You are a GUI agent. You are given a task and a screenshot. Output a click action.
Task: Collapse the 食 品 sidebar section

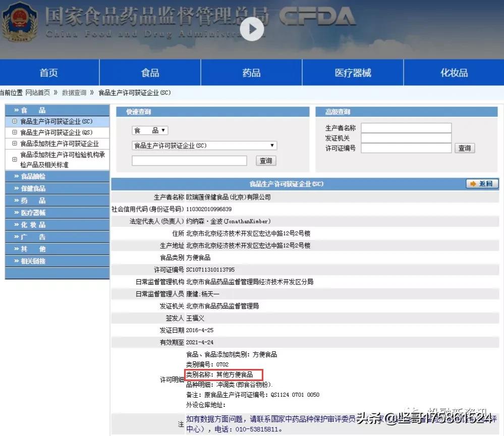(x=57, y=110)
